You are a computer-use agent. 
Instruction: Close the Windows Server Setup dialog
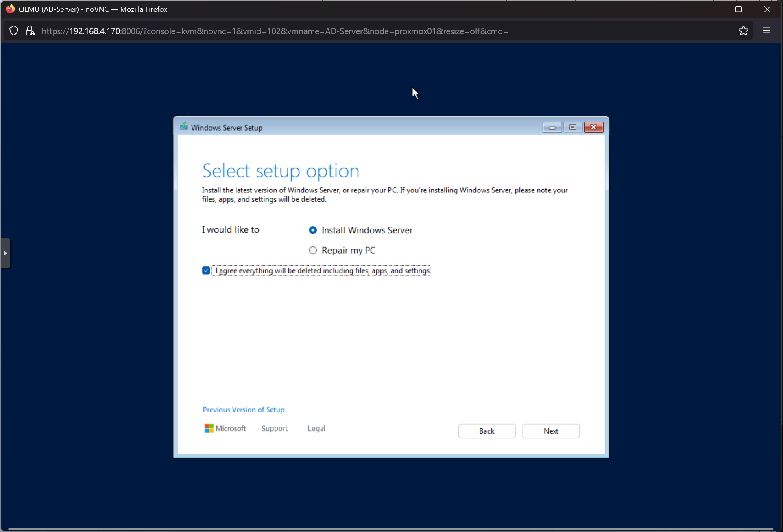pos(593,127)
